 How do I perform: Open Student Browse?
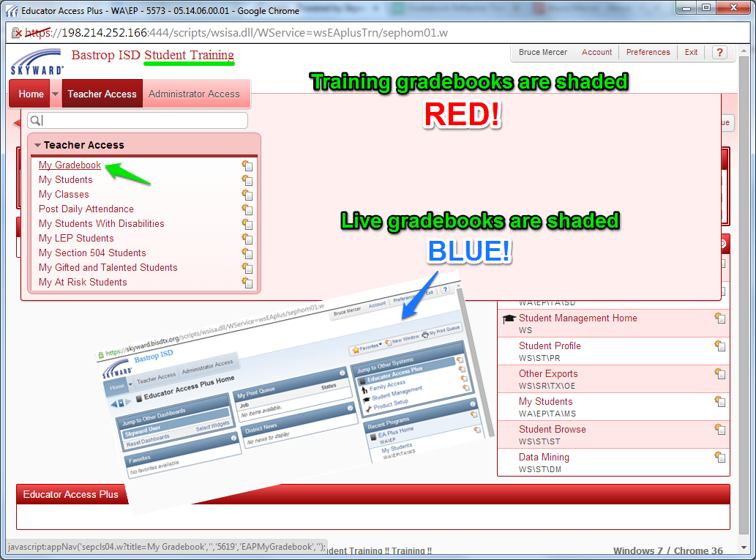(553, 429)
